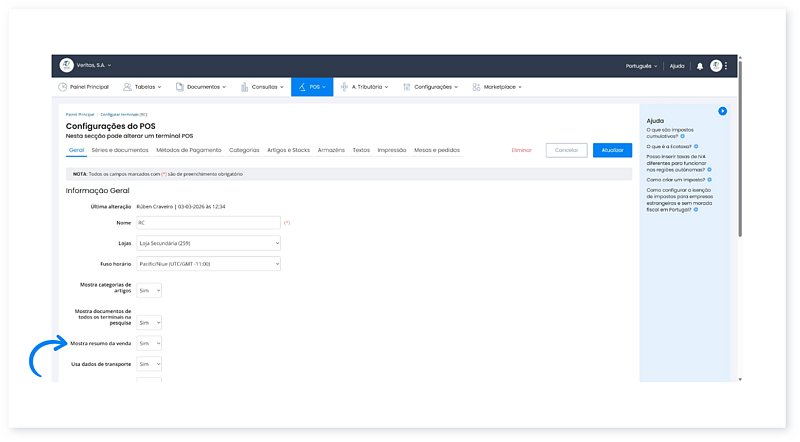800x442 pixels.
Task: Collapse the Ajuda help panel arrow
Action: point(722,111)
